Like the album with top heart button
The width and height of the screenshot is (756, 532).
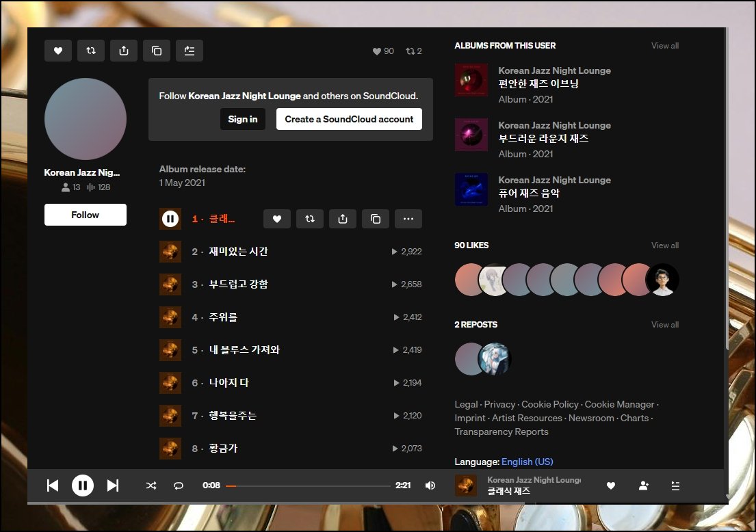click(58, 51)
